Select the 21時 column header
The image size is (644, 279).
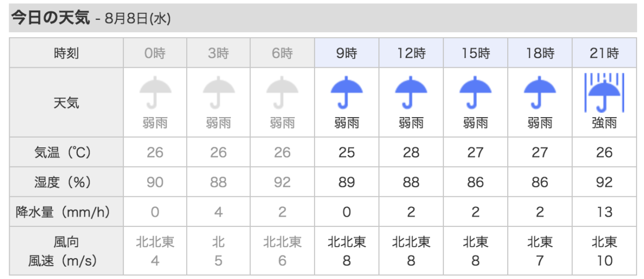tap(604, 53)
